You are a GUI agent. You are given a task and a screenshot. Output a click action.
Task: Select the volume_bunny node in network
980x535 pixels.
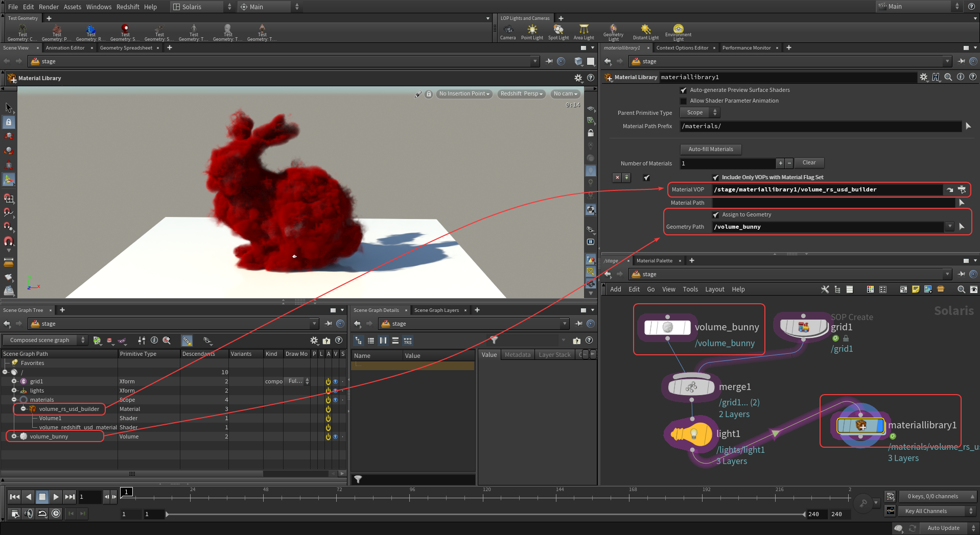(x=667, y=327)
